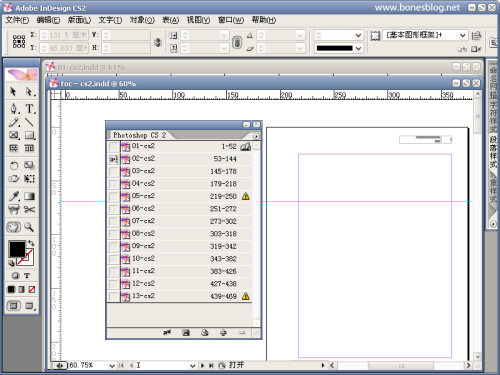Toggle the style source box for 03-cs2
The height and width of the screenshot is (375, 500).
tap(114, 171)
